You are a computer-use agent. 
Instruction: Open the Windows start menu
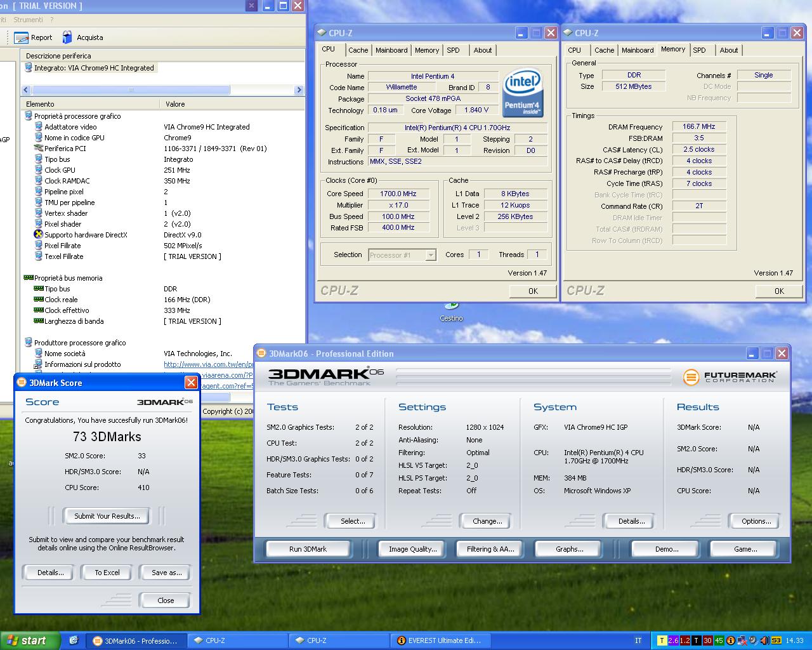(30, 640)
